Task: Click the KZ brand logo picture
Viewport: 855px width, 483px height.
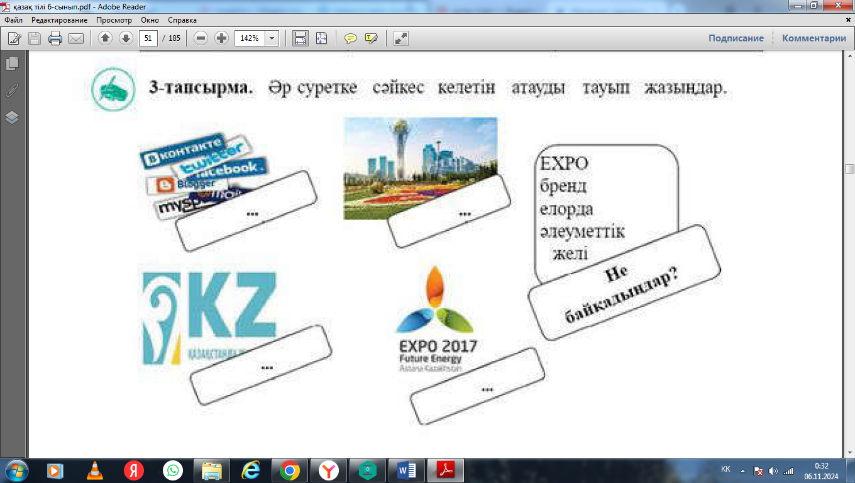Action: [209, 318]
